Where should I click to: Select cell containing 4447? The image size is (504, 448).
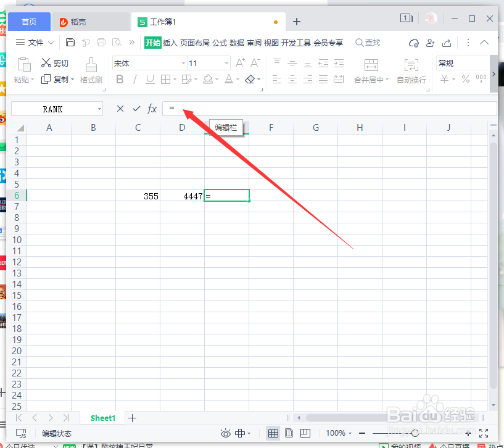182,196
